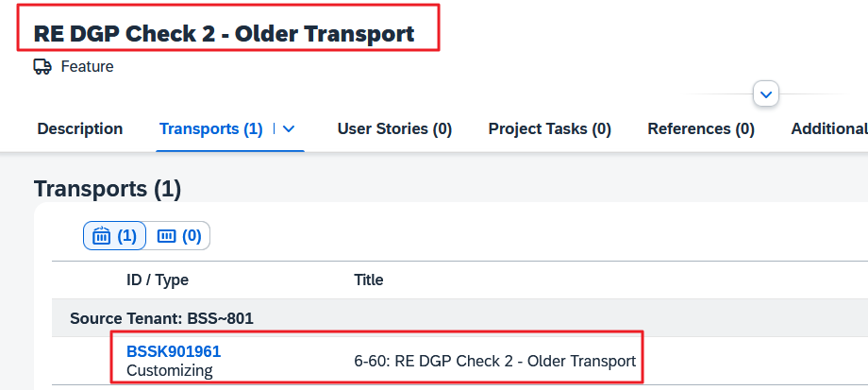Switch to the User Stories (0) tab
The image size is (868, 390).
394,128
